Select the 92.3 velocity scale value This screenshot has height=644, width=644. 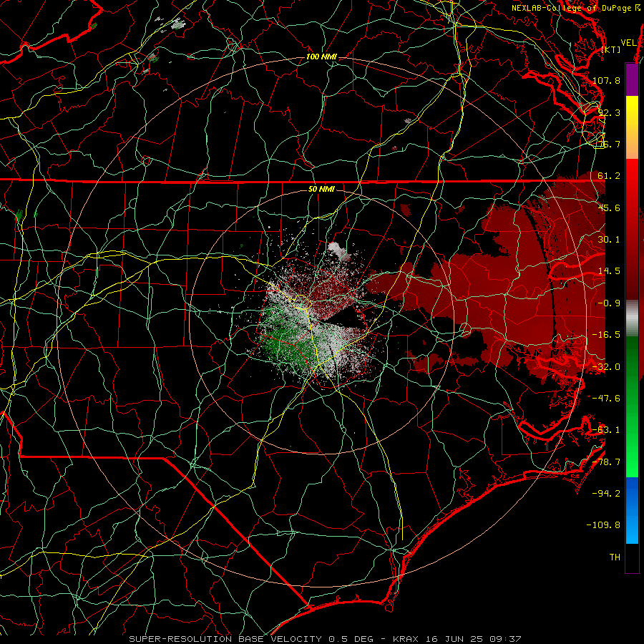tap(609, 112)
